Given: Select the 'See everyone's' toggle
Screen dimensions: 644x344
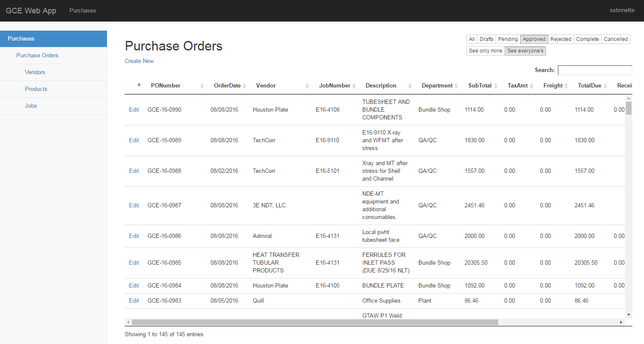Looking at the screenshot, I should tap(525, 50).
